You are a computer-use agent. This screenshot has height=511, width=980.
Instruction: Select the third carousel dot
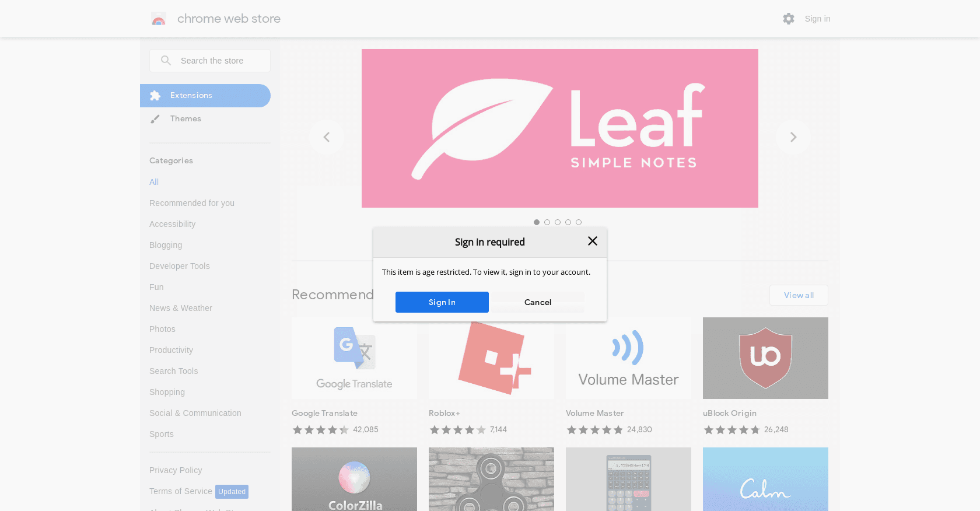point(558,222)
